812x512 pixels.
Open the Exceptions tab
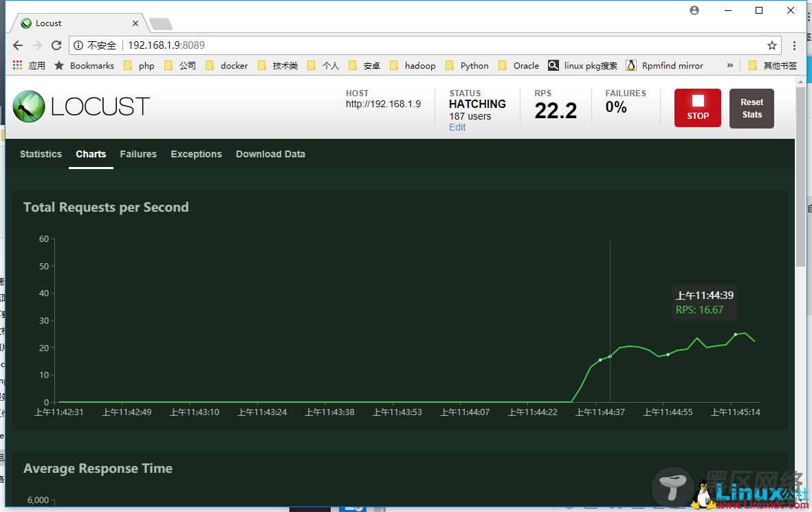pos(196,154)
